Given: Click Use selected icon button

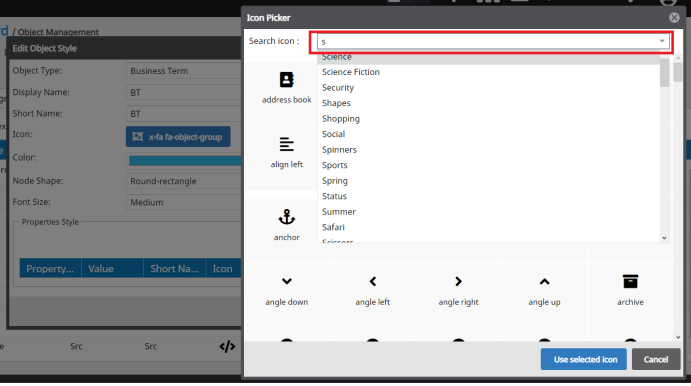Looking at the screenshot, I should coord(583,360).
